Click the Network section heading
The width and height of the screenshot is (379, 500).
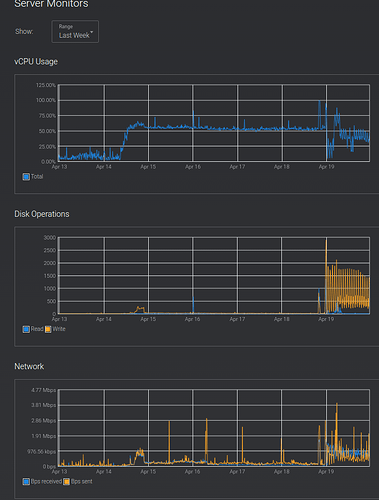coord(29,366)
